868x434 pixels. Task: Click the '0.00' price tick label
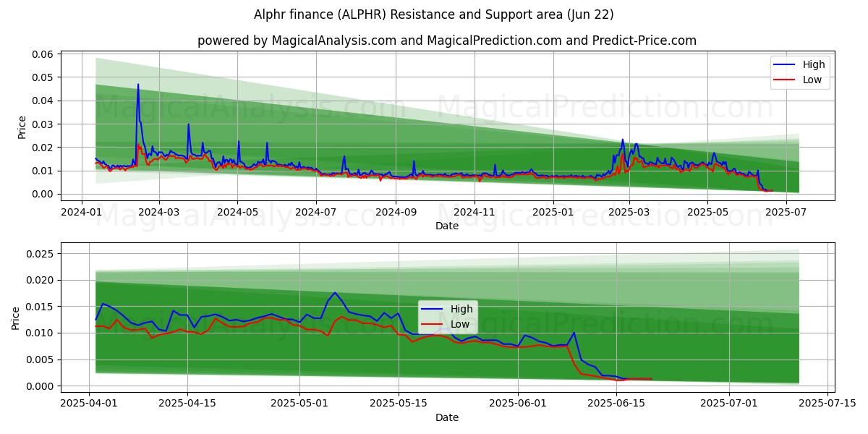pyautogui.click(x=44, y=195)
